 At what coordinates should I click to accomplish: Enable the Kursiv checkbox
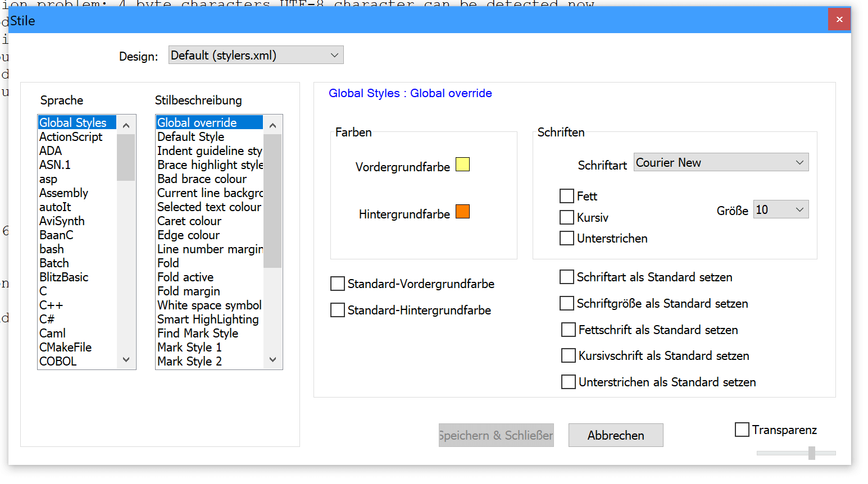click(567, 217)
